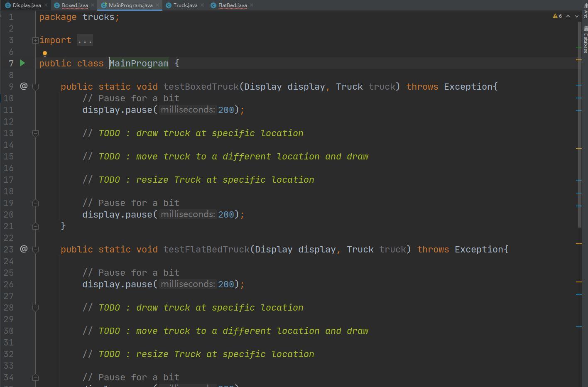Click the warnings count indicator showing 6
Image resolution: width=588 pixels, height=387 pixels.
pyautogui.click(x=557, y=16)
